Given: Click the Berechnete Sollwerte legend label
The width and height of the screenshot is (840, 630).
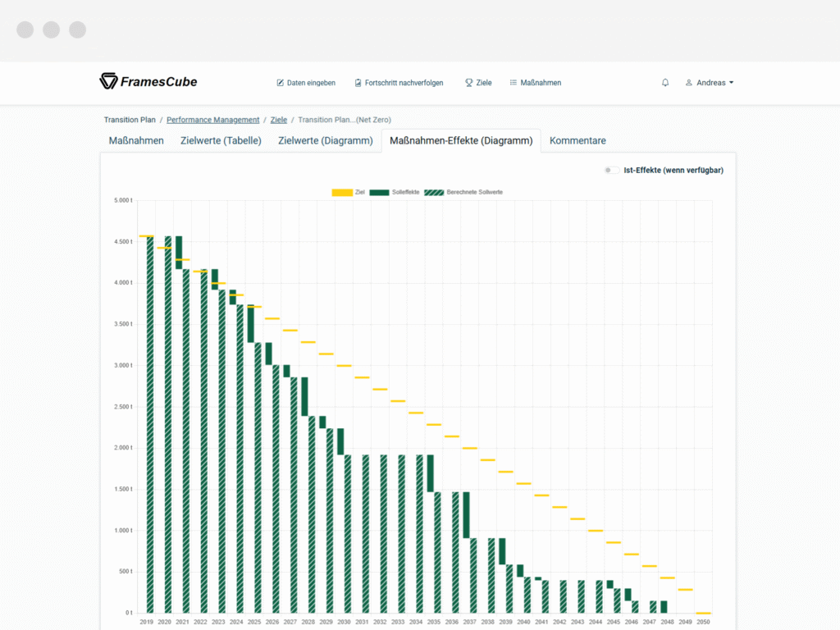Looking at the screenshot, I should pos(475,192).
